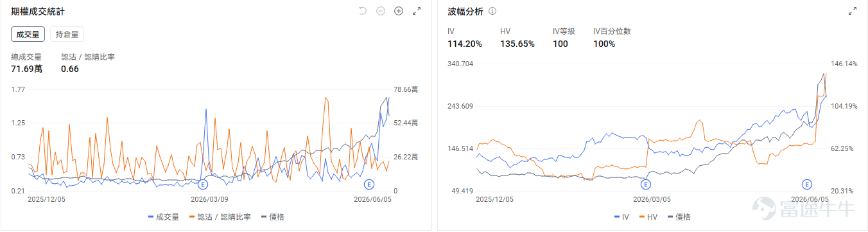The width and height of the screenshot is (868, 232).
Task: Expand the 波幅分析 panel to fullscreen
Action: point(853,11)
